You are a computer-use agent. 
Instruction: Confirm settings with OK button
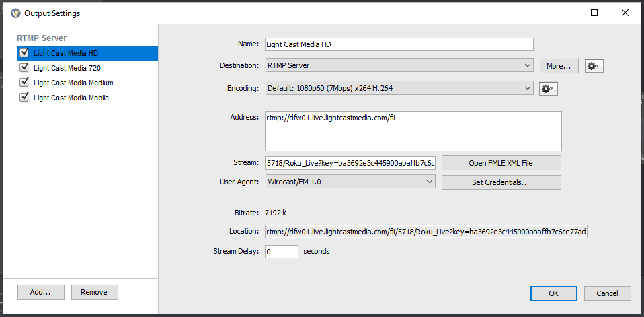coord(553,293)
